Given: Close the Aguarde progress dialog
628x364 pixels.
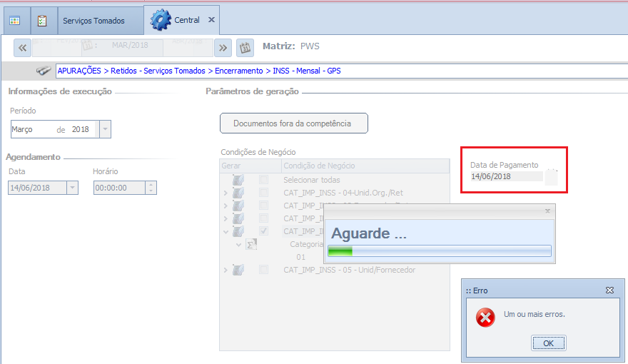Looking at the screenshot, I should (547, 211).
